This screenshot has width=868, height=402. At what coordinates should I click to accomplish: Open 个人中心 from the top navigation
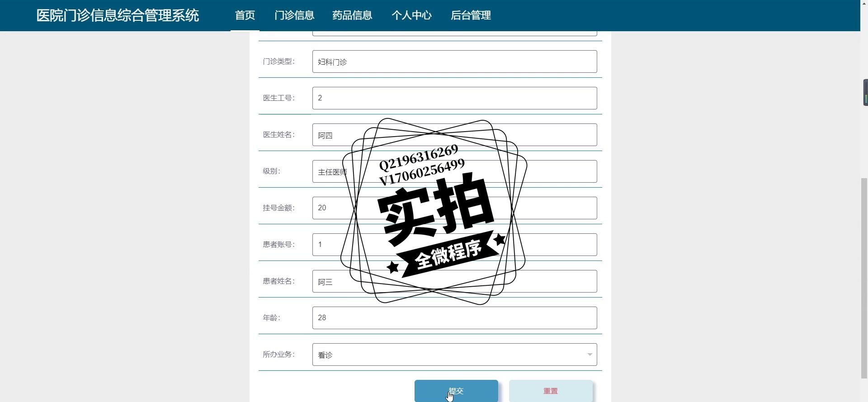point(411,15)
